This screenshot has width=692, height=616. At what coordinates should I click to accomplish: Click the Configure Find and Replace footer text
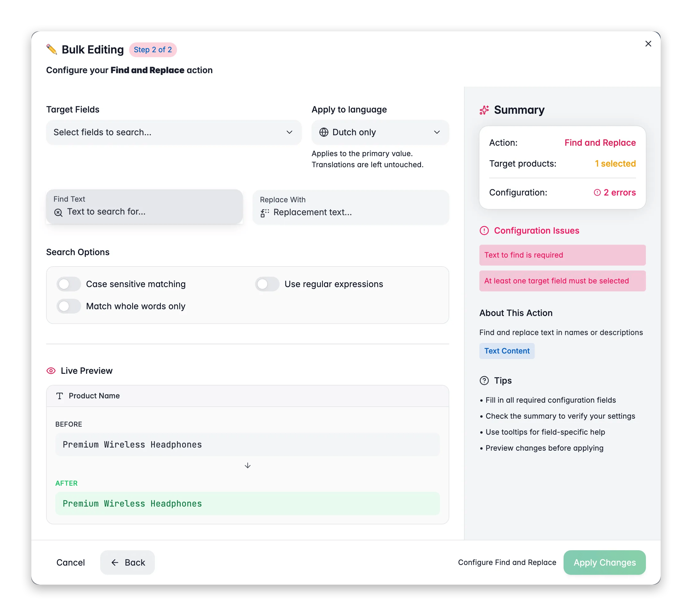pyautogui.click(x=507, y=562)
